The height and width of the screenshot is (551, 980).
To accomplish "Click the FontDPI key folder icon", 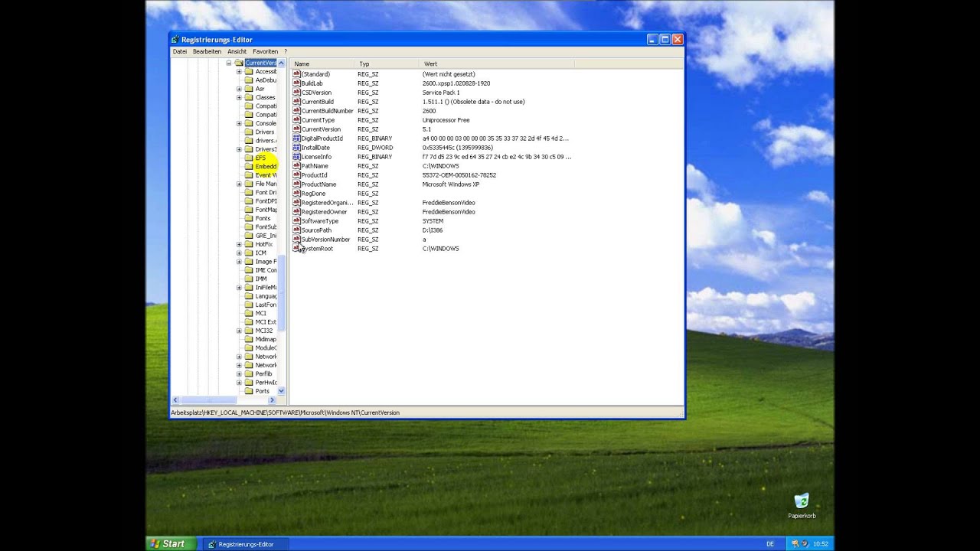I will point(249,201).
